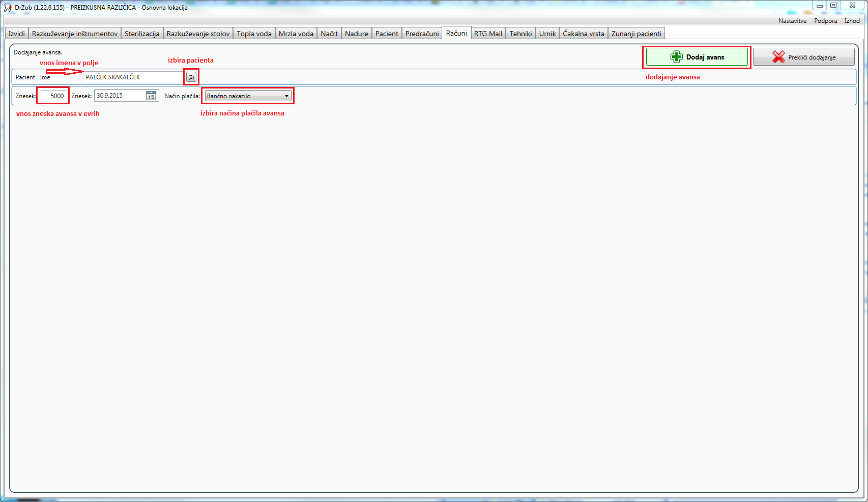Viewport: 868px width, 502px height.
Task: Click the patient name field PALČEK SKAKALČEK
Action: [x=133, y=77]
